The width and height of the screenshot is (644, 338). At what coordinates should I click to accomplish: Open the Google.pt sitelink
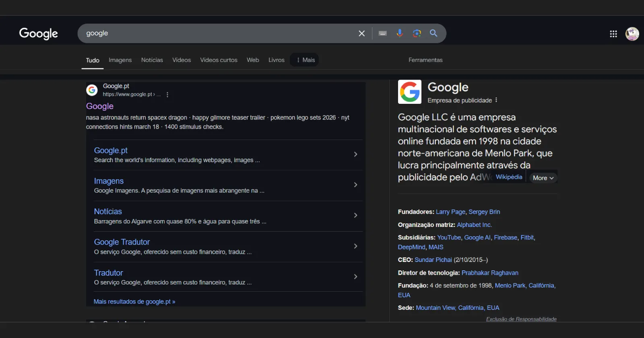[111, 150]
